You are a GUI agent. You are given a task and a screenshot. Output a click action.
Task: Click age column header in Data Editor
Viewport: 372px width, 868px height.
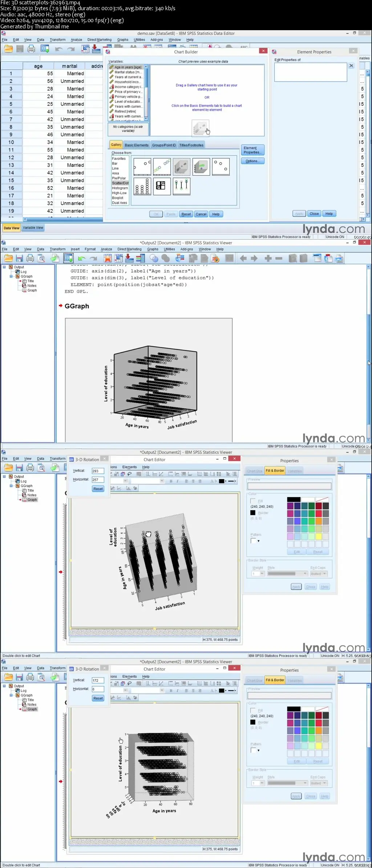[38, 66]
